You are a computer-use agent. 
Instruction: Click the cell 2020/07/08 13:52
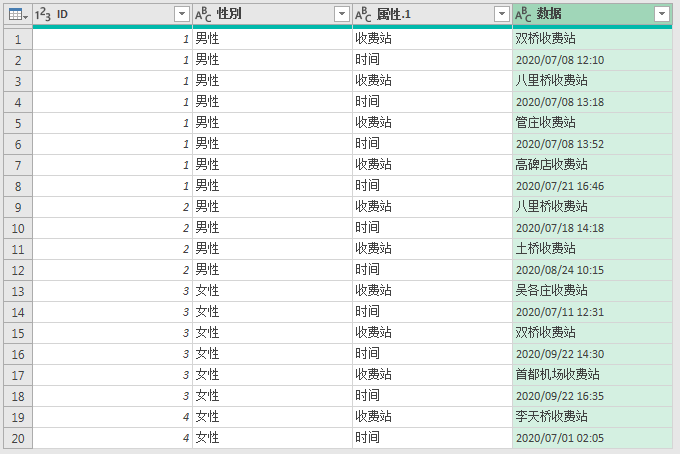[x=592, y=144]
